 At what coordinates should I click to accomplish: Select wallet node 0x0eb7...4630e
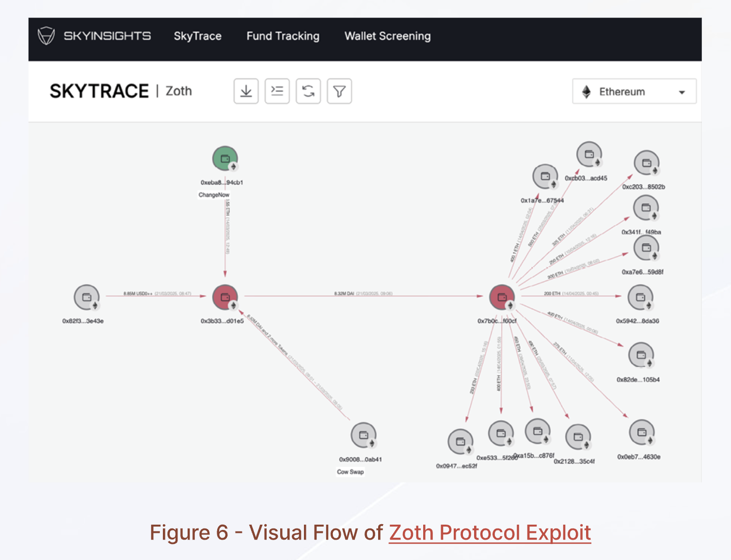(x=642, y=433)
